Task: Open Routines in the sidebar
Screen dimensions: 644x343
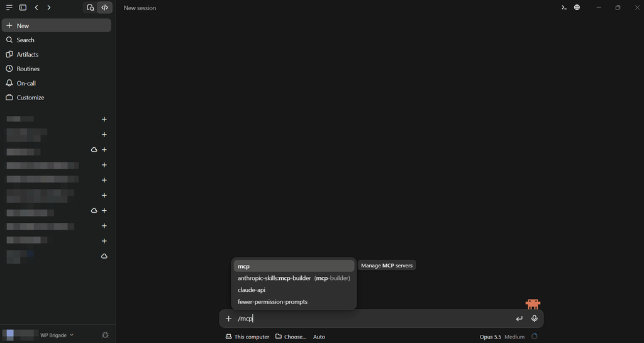Action: click(57, 69)
